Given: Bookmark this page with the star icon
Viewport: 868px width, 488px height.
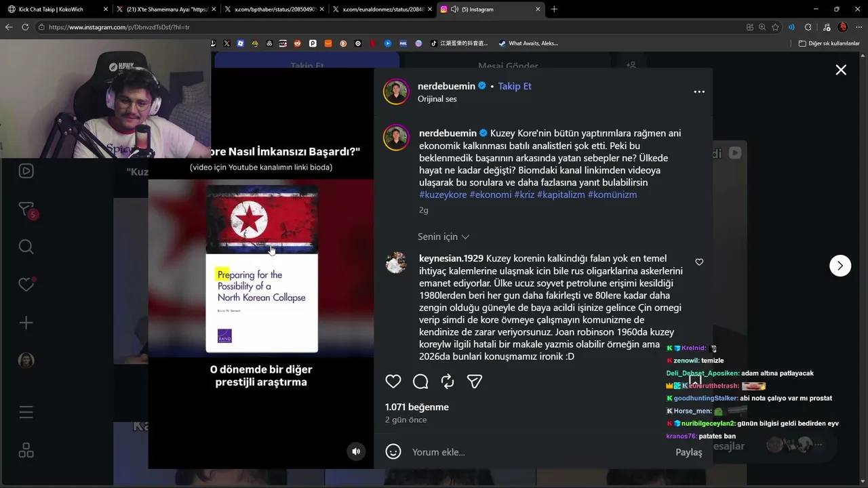Looking at the screenshot, I should click(x=775, y=27).
